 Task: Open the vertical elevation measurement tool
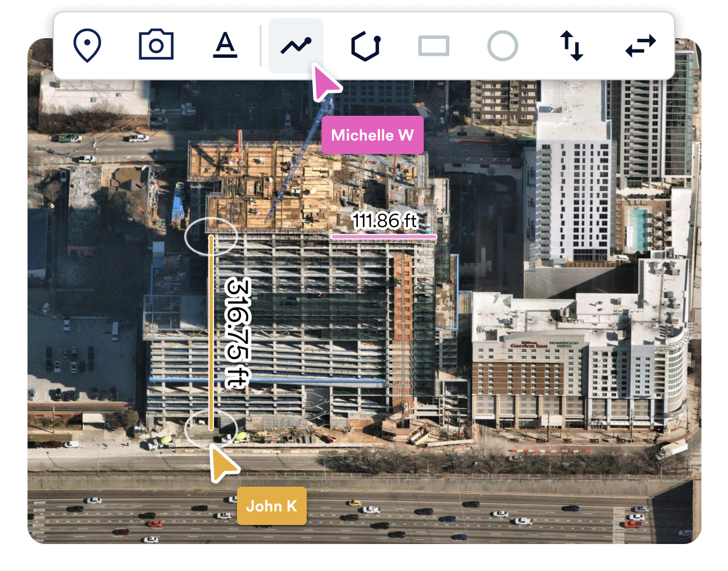[572, 46]
